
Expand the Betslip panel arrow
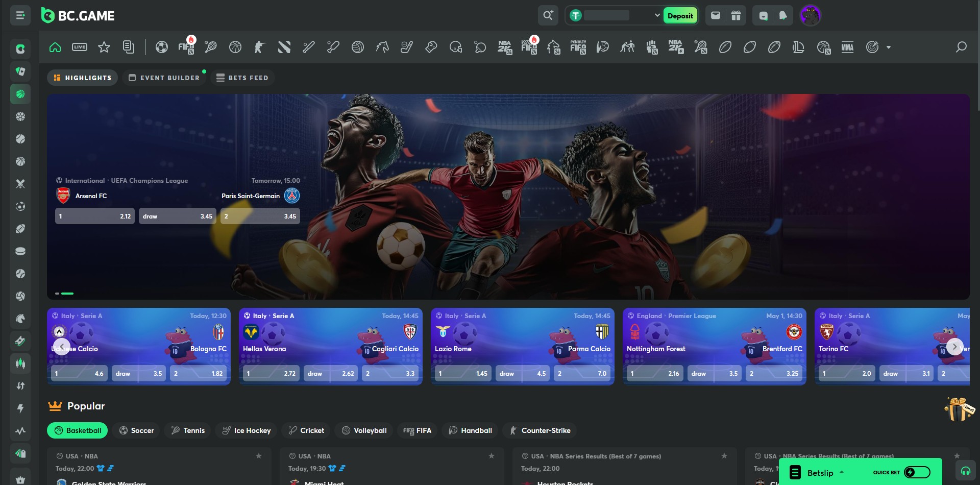[x=842, y=472]
